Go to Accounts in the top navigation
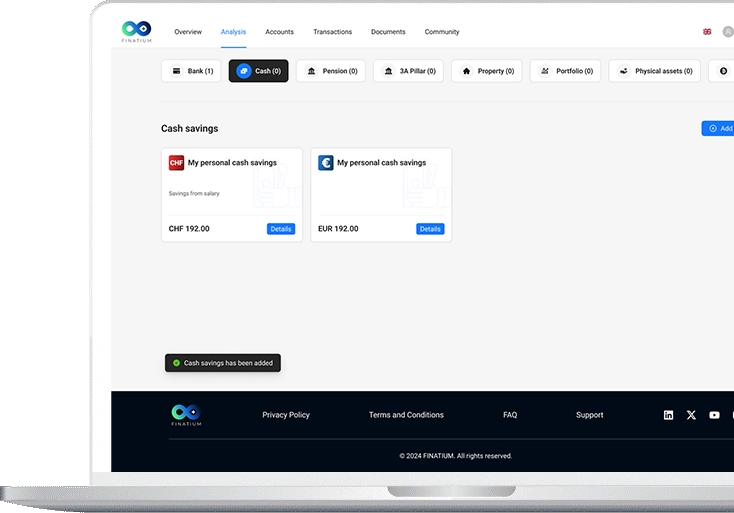 (x=279, y=32)
